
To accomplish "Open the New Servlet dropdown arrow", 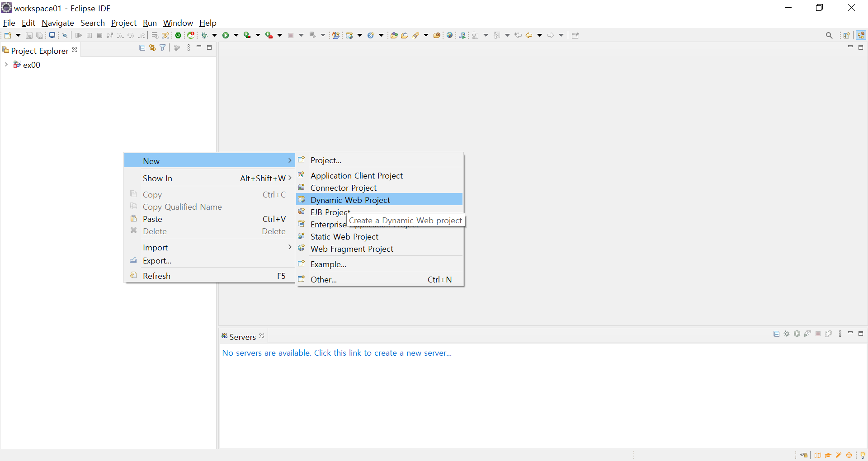I will 381,35.
